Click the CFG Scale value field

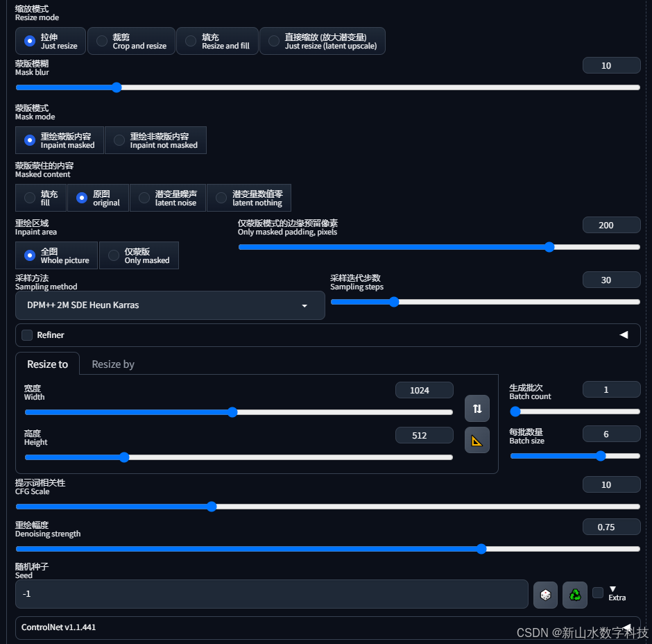pos(611,484)
